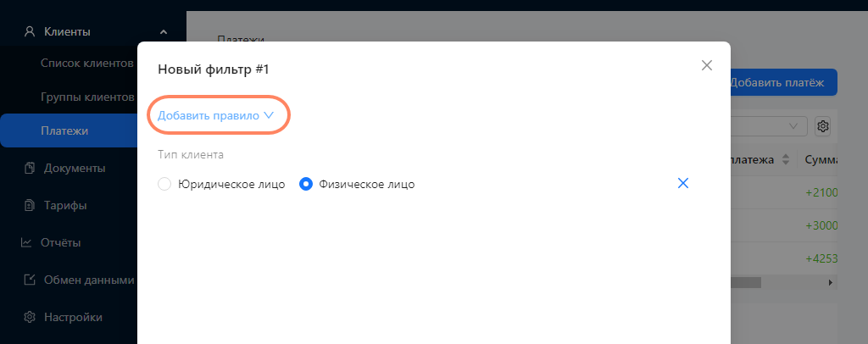Open the filter combo box beside gear

770,126
